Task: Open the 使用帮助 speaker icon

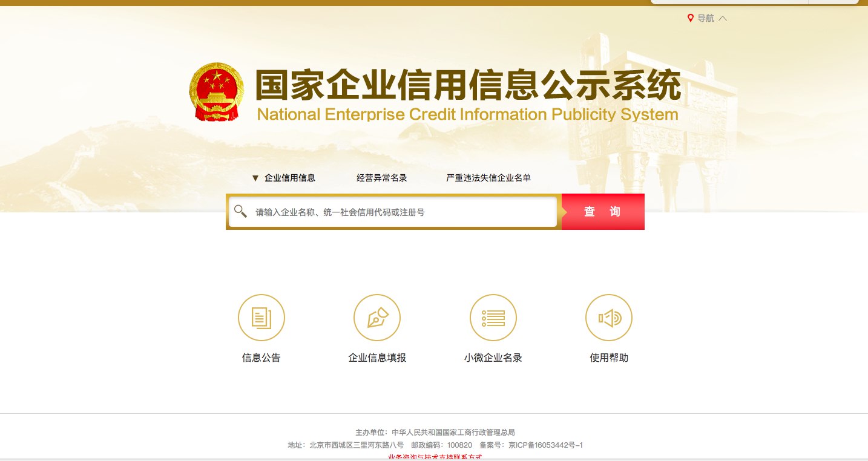Action: 609,318
